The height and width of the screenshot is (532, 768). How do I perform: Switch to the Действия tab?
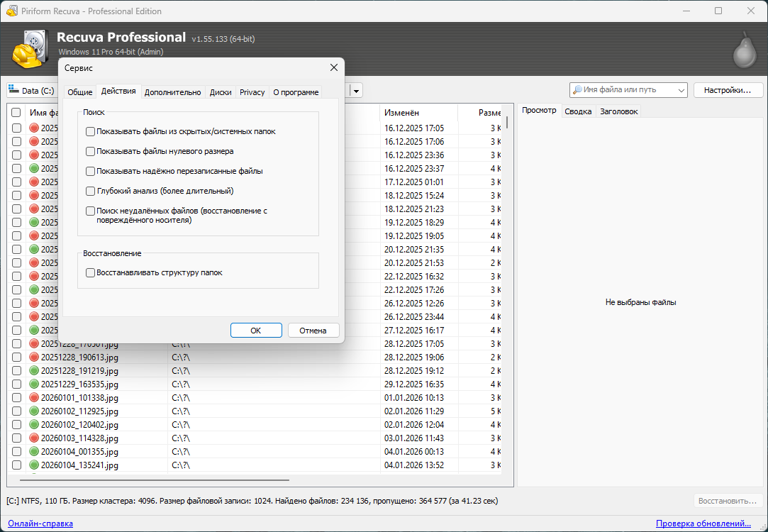click(x=118, y=91)
